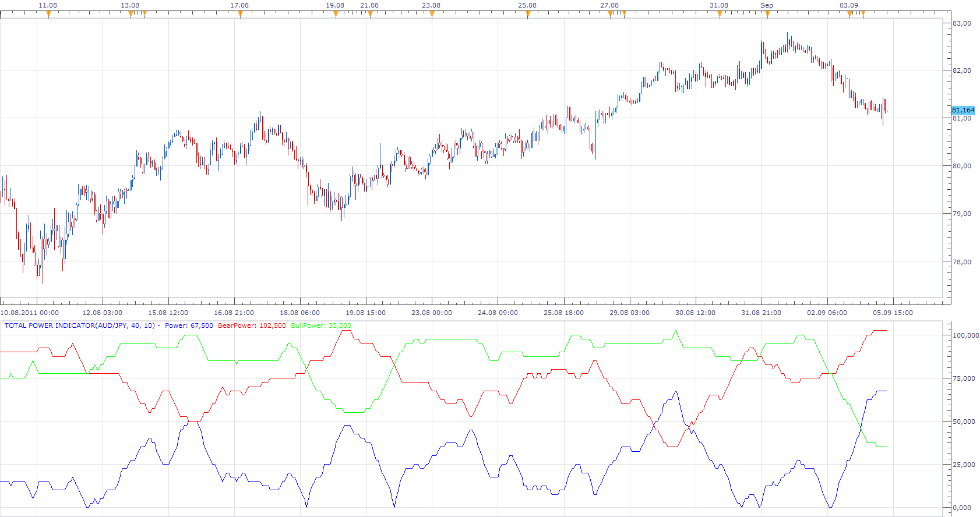Click the 50,000 indicator scale label

tap(964, 422)
